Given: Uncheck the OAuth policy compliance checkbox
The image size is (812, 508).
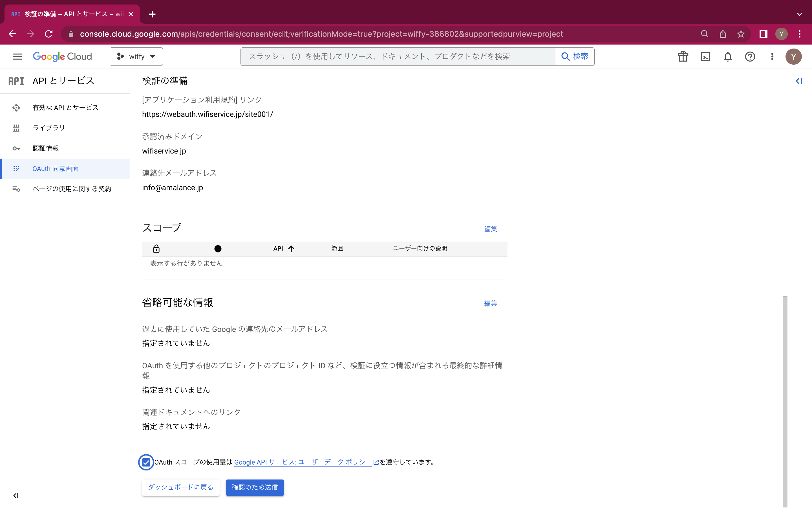Looking at the screenshot, I should pyautogui.click(x=146, y=462).
